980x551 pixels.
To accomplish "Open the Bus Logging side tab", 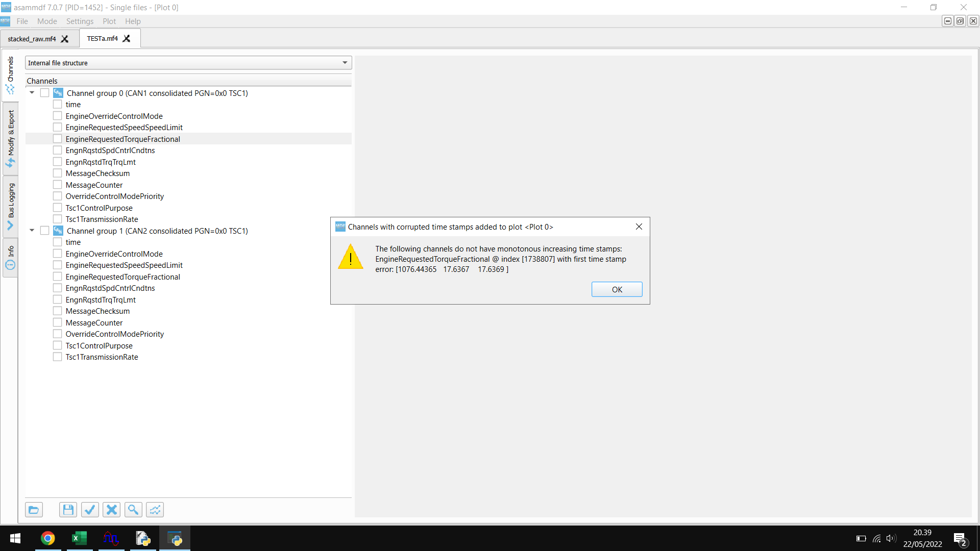I will click(10, 206).
